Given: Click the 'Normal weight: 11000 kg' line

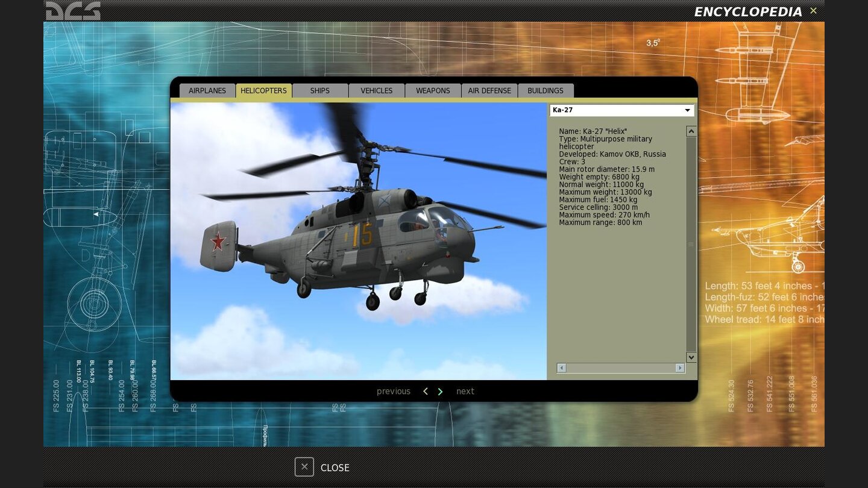Looking at the screenshot, I should pyautogui.click(x=601, y=185).
